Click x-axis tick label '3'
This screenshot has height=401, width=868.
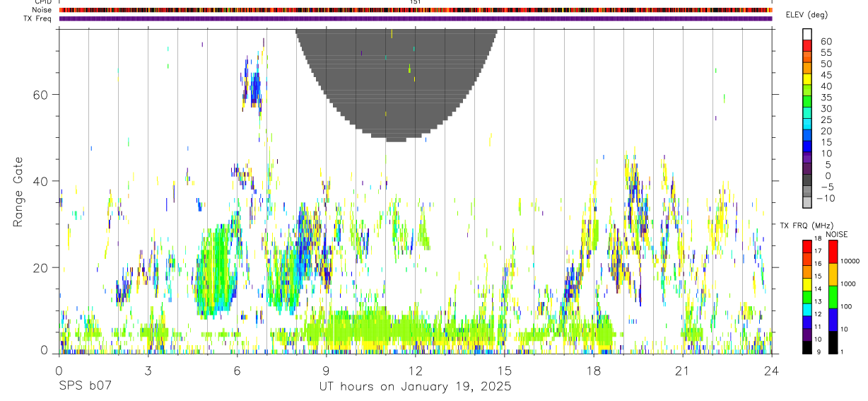click(148, 371)
